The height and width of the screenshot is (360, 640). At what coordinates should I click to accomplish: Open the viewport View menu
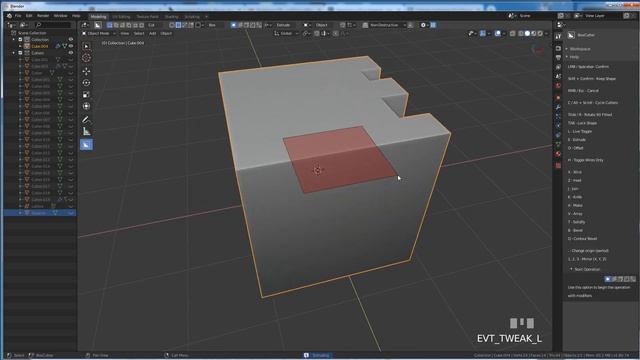coord(124,33)
